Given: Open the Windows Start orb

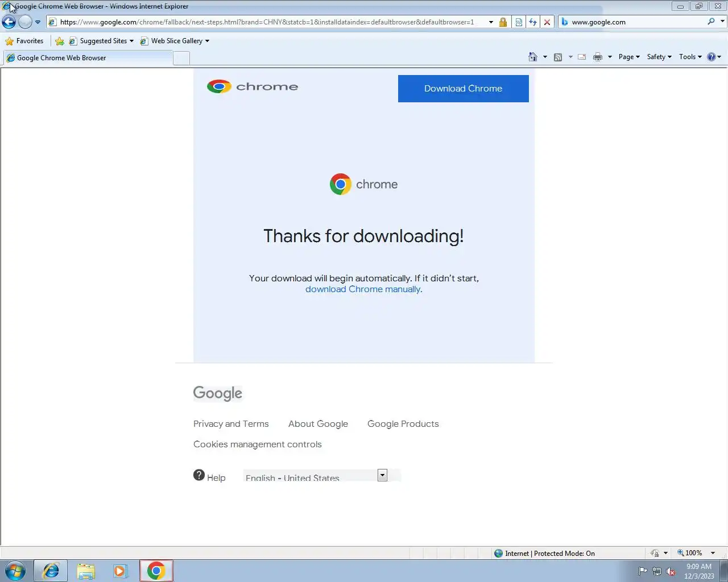Looking at the screenshot, I should click(15, 571).
